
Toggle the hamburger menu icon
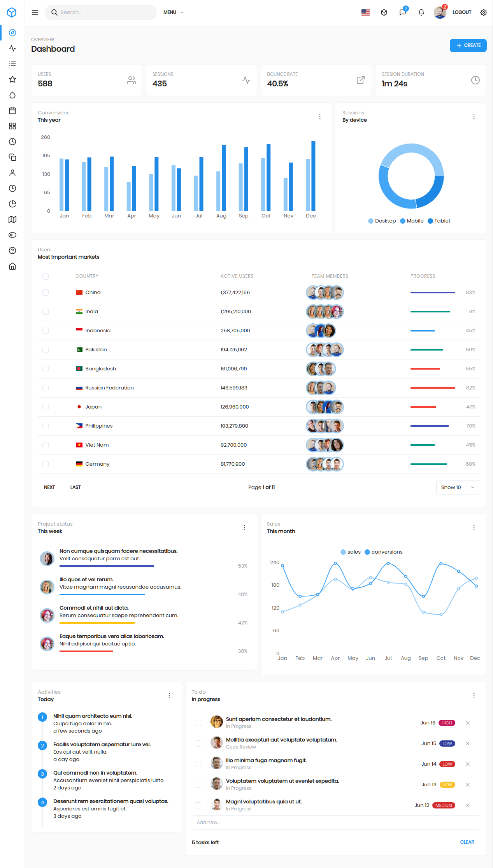35,12
